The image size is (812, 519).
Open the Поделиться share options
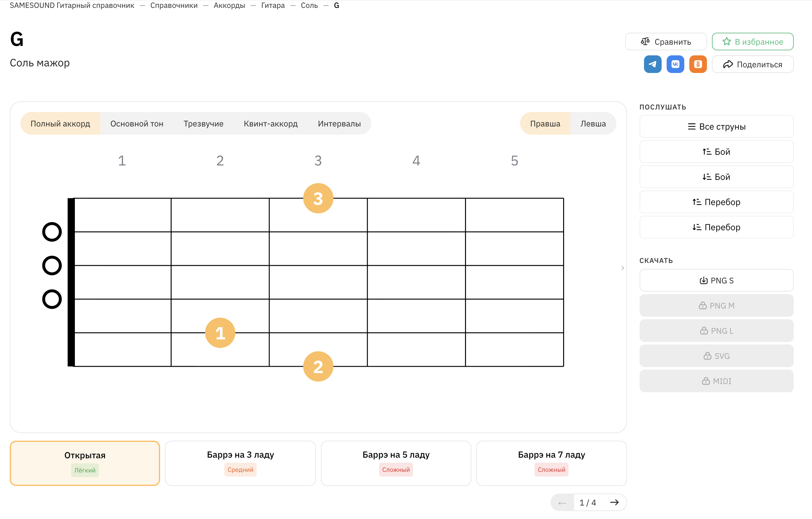point(752,64)
